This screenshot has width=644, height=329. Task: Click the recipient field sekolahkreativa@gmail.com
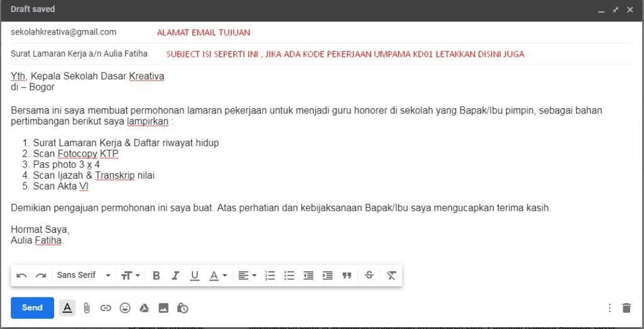[x=64, y=32]
